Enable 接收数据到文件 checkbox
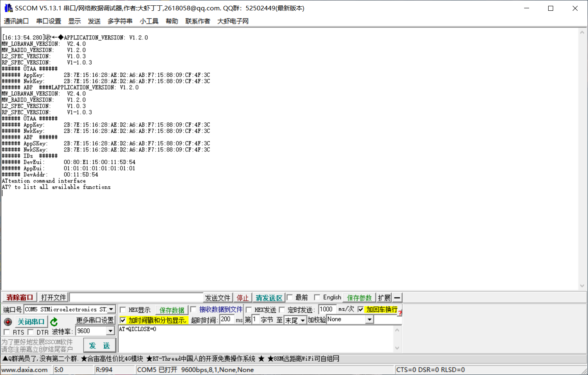This screenshot has width=588, height=375. (x=193, y=309)
